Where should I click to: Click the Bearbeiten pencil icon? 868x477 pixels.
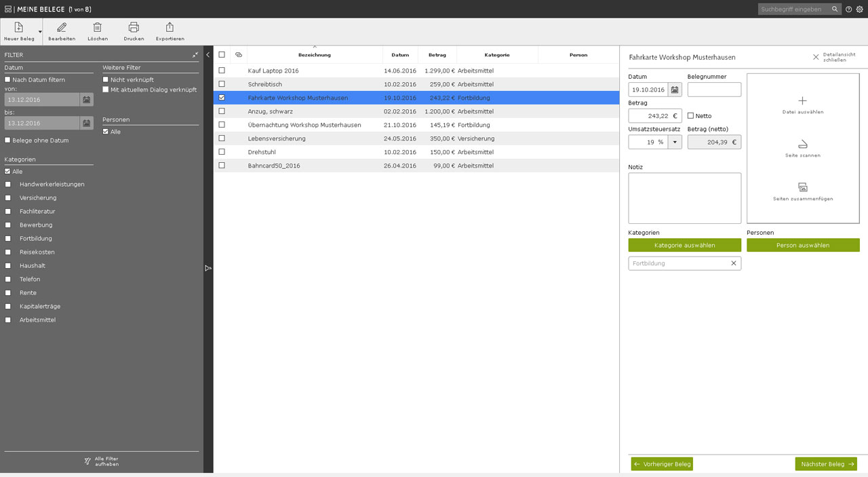[x=62, y=28]
